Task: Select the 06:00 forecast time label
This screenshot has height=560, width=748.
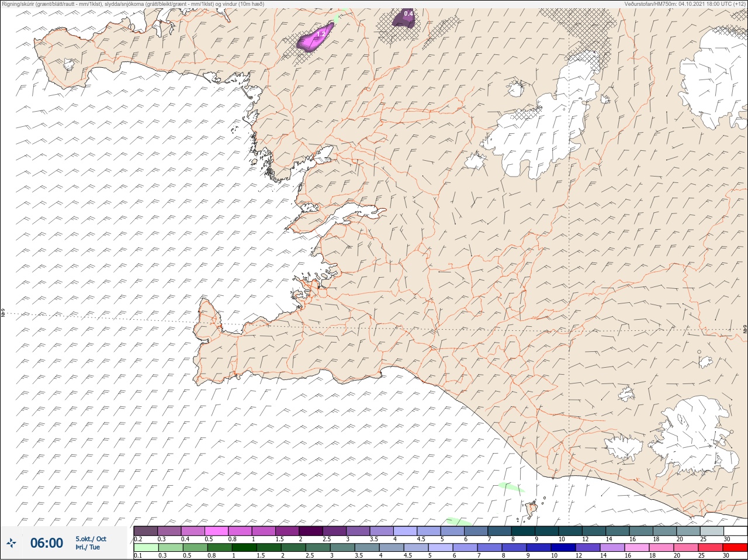Action: [47, 543]
